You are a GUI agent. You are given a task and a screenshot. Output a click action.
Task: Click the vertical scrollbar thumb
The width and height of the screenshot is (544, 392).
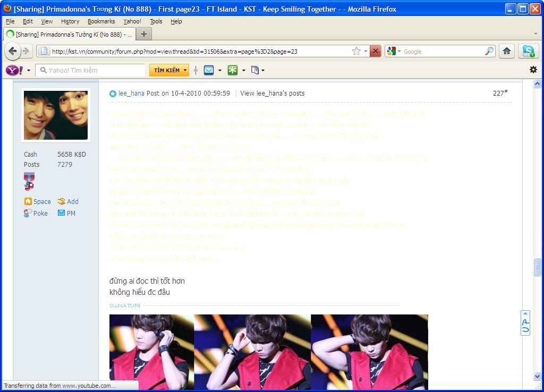537,267
